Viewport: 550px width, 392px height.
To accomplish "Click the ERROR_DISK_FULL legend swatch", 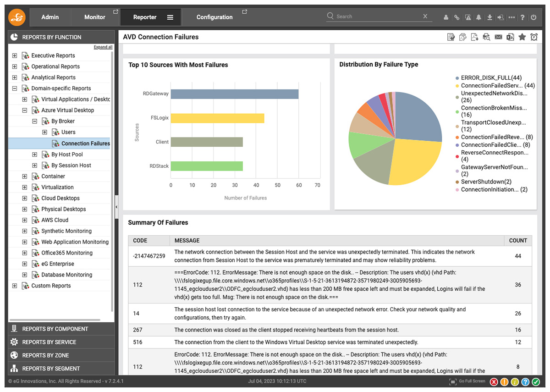I will 457,78.
